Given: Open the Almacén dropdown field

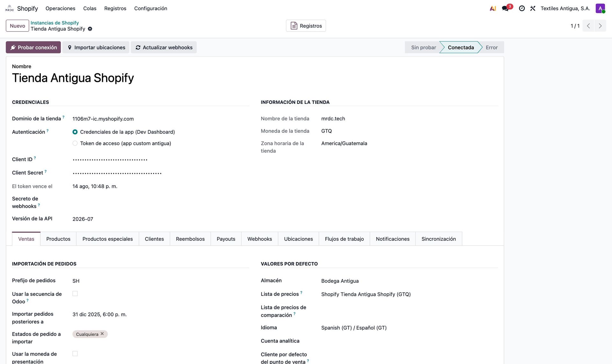Looking at the screenshot, I should click(x=409, y=281).
